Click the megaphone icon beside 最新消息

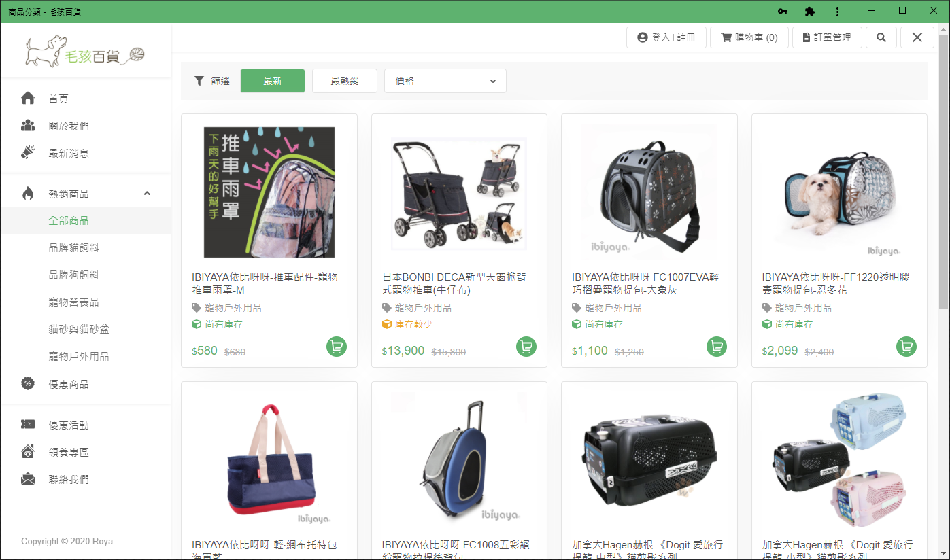click(x=28, y=153)
